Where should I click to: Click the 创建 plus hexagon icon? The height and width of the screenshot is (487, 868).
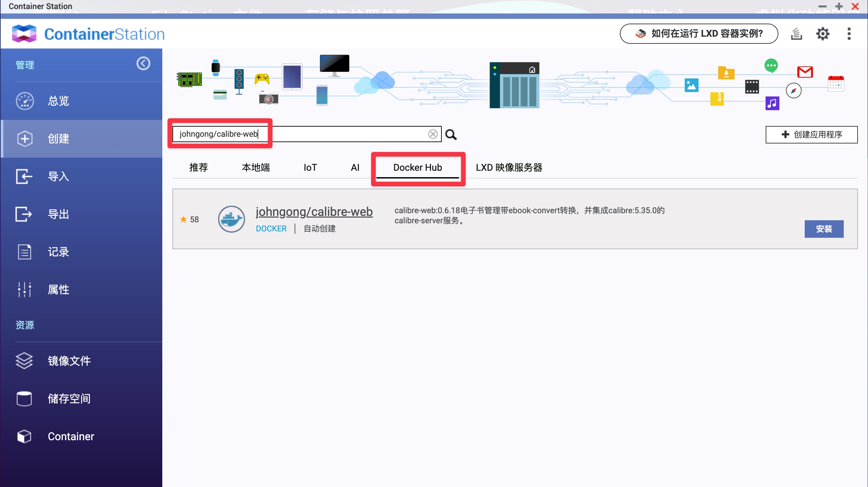(25, 138)
